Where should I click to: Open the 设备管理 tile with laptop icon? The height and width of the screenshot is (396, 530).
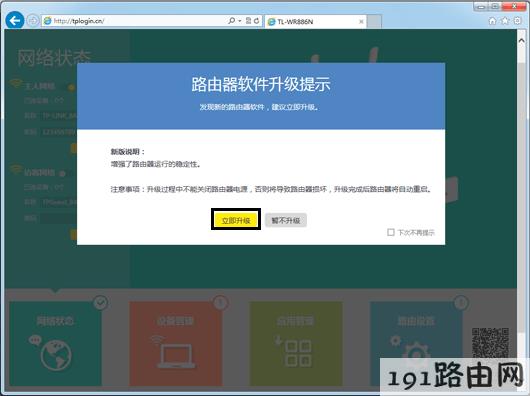click(176, 343)
